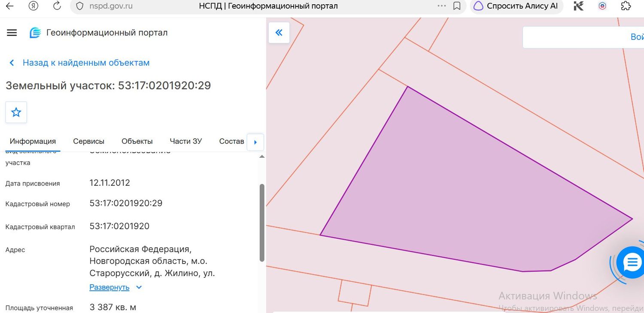Go back using the browser back arrow
Screen dimensions: 644x313
click(9, 6)
